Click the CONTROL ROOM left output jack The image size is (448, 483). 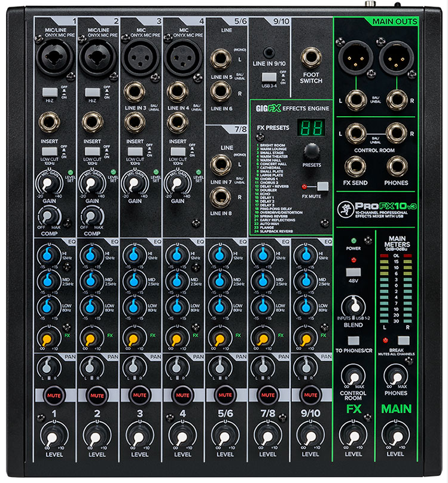click(356, 133)
